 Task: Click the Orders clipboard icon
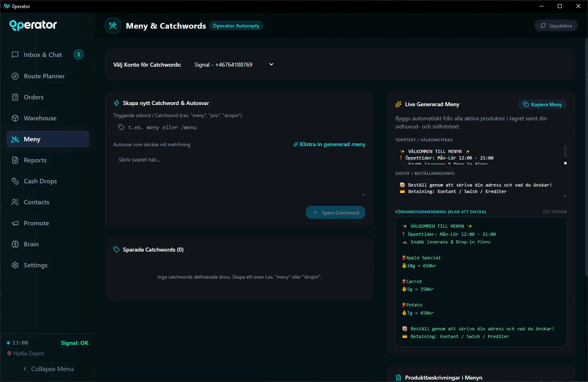coord(15,97)
